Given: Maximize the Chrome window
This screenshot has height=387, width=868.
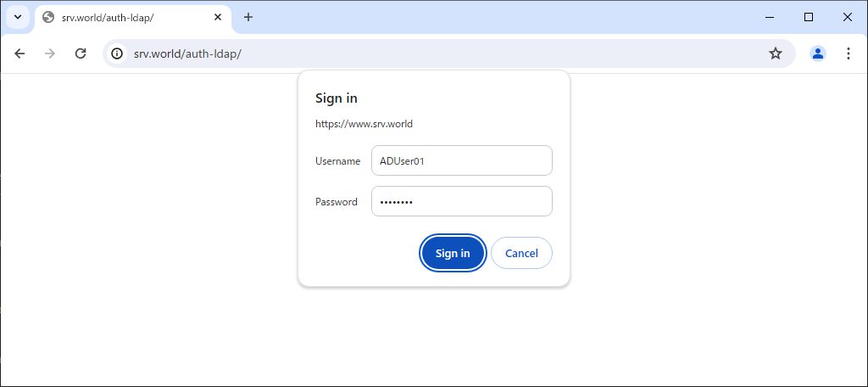Looking at the screenshot, I should pyautogui.click(x=808, y=17).
